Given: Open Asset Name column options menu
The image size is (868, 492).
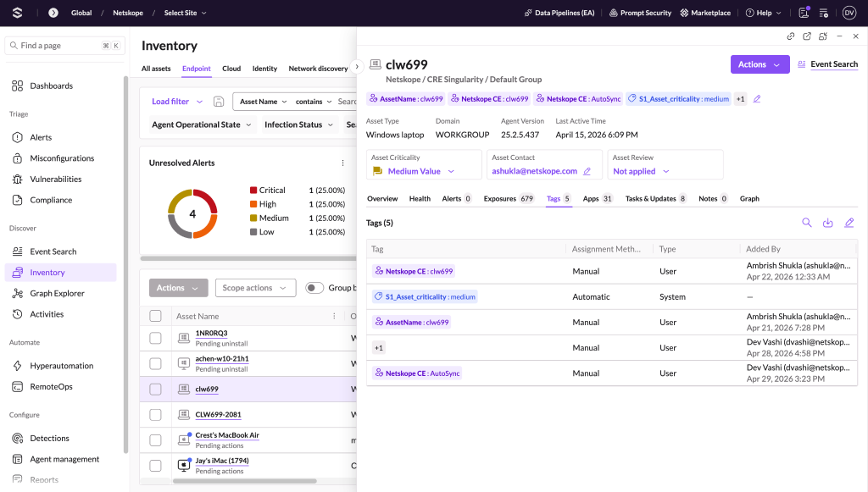Looking at the screenshot, I should [x=334, y=316].
